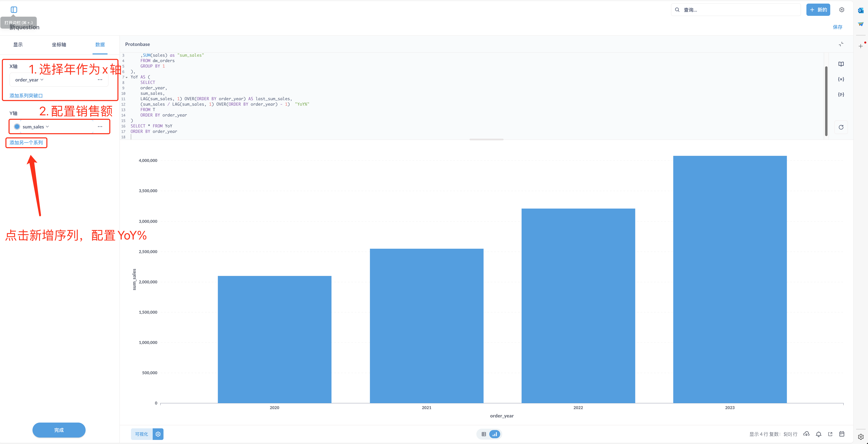Collapse code fold arrow at line 7
This screenshot has height=444, width=868.
127,77
